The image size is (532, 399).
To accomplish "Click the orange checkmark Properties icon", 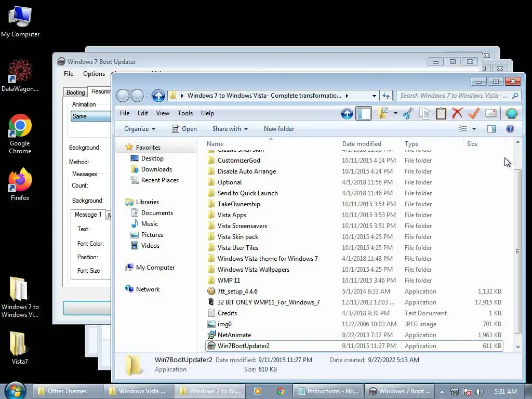I will (474, 113).
